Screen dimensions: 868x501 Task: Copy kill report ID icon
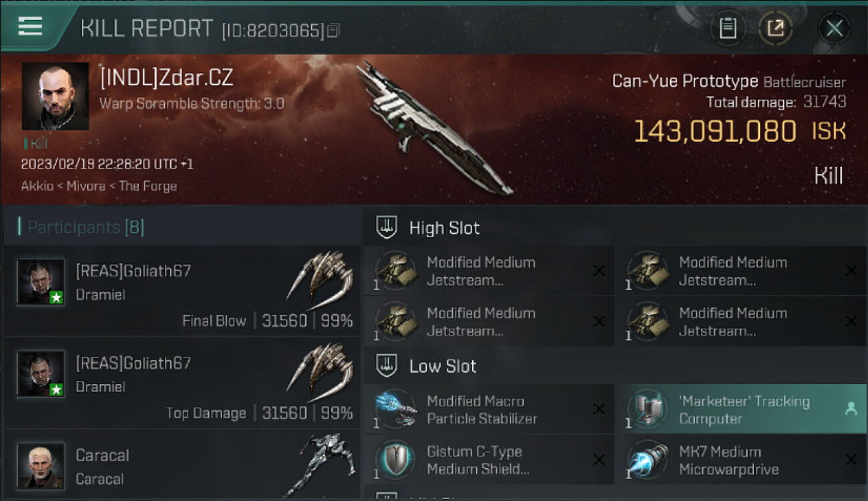pyautogui.click(x=333, y=30)
